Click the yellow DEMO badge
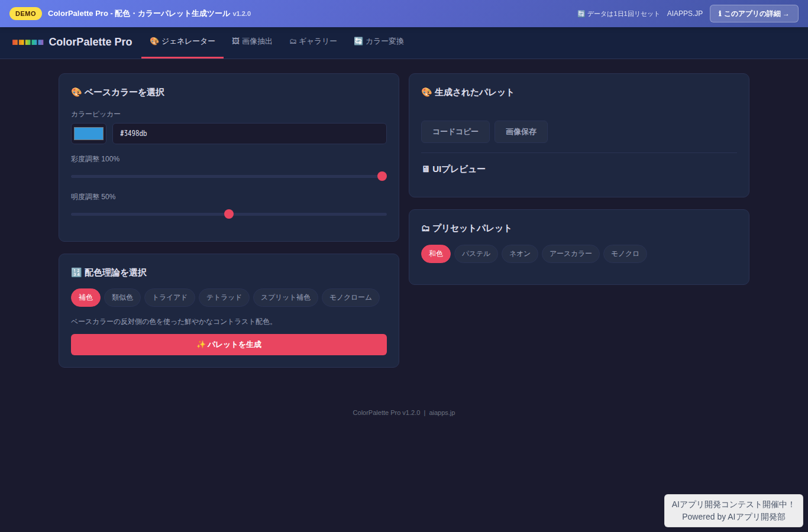The image size is (808, 532). [25, 14]
